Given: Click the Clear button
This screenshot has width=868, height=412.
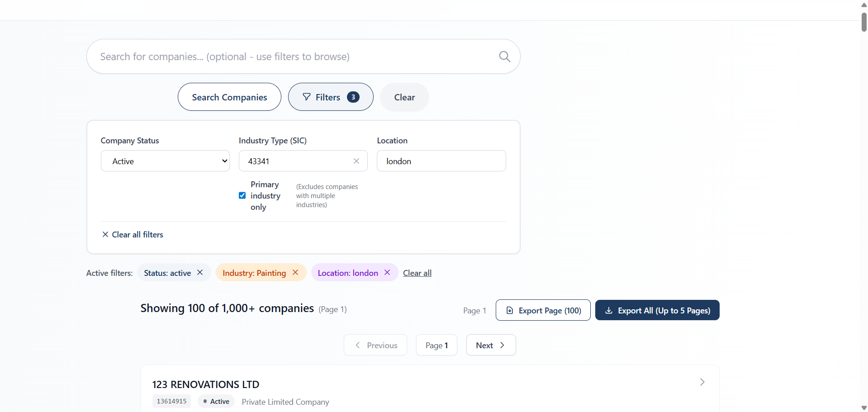Looking at the screenshot, I should pyautogui.click(x=404, y=97).
